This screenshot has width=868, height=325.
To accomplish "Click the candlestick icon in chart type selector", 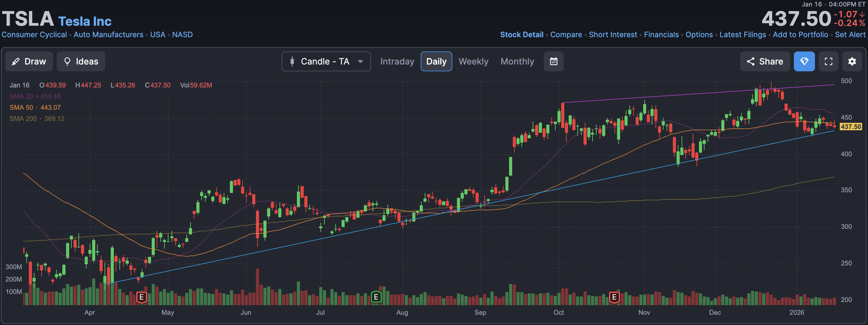I will point(292,61).
